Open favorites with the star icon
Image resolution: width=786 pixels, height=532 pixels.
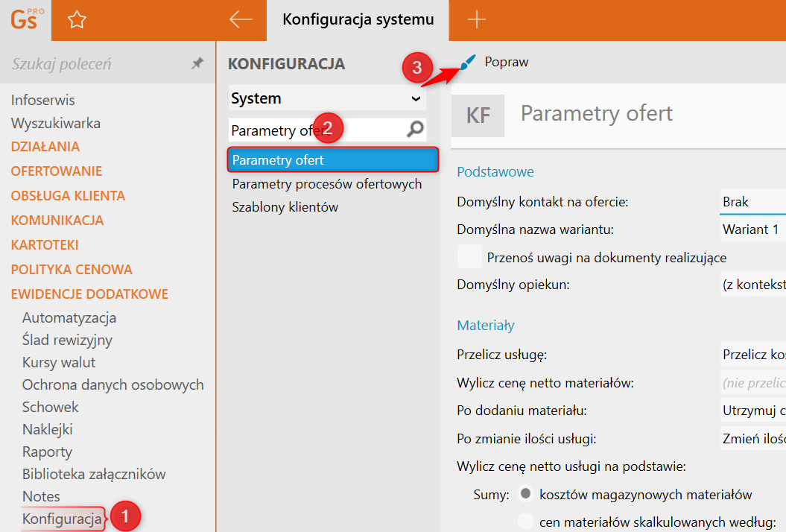click(x=77, y=20)
